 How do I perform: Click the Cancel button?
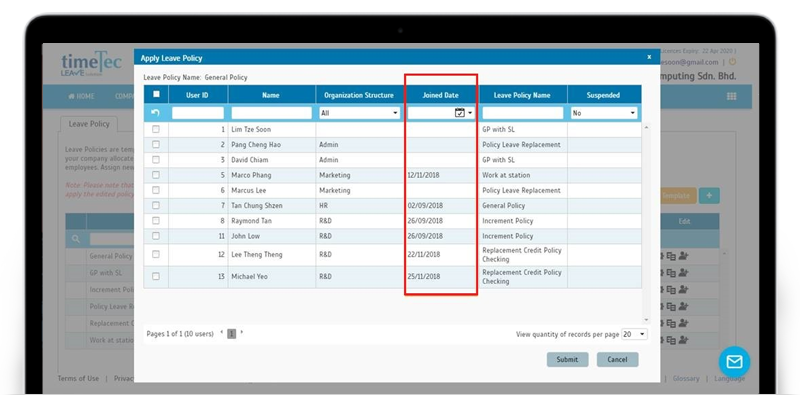[x=617, y=359]
